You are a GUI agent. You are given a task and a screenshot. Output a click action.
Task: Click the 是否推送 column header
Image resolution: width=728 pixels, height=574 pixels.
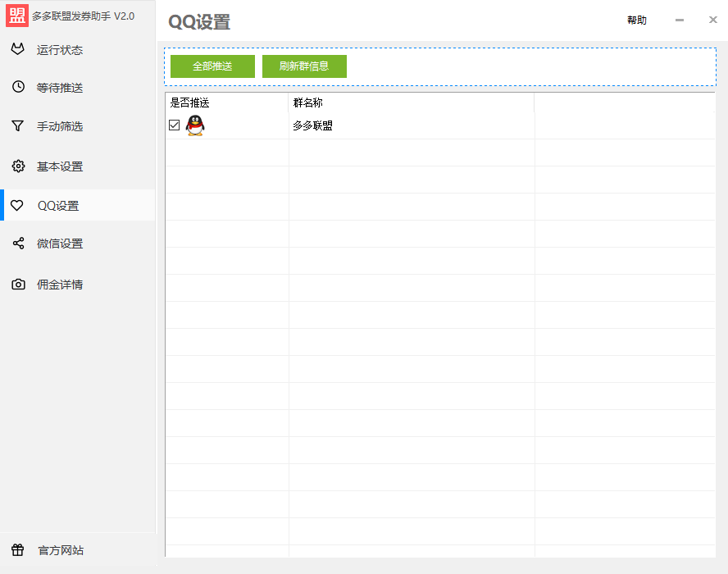click(227, 102)
